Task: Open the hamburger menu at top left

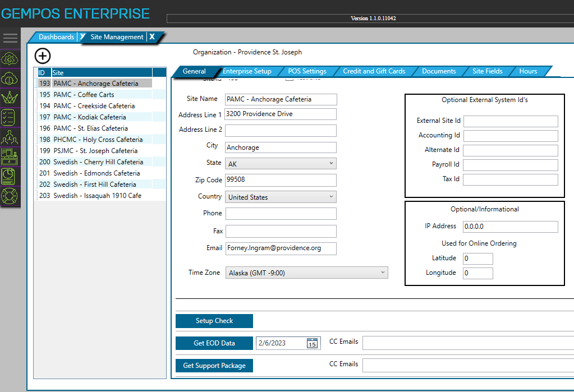Action: (10, 38)
